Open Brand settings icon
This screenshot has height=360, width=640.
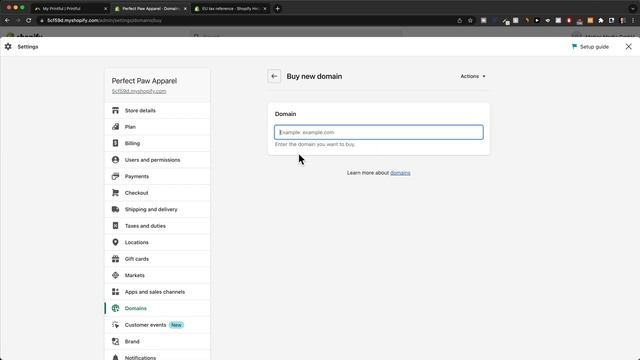[116, 342]
